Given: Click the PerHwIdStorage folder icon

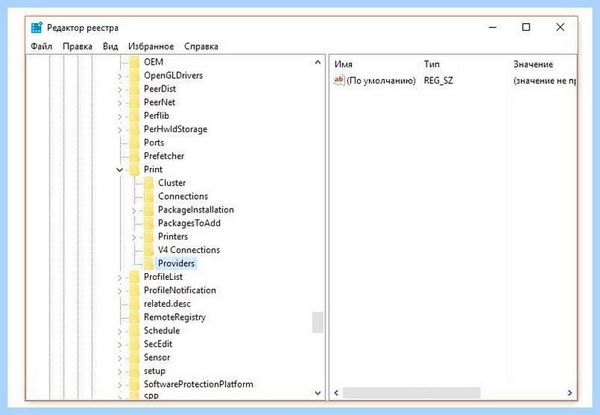Looking at the screenshot, I should tap(134, 129).
